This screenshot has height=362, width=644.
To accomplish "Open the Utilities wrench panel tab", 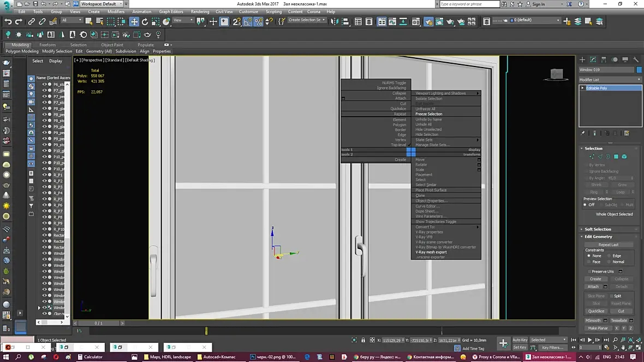I will pos(636,59).
